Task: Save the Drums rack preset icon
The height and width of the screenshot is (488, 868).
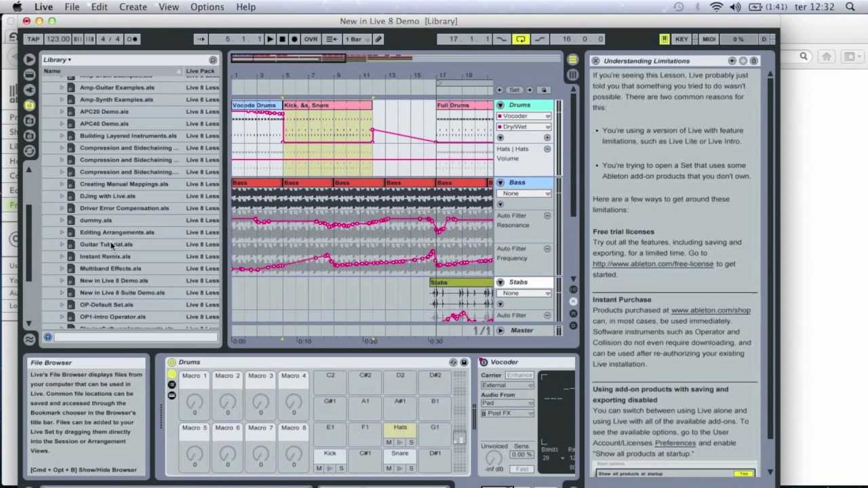Action: tap(464, 363)
